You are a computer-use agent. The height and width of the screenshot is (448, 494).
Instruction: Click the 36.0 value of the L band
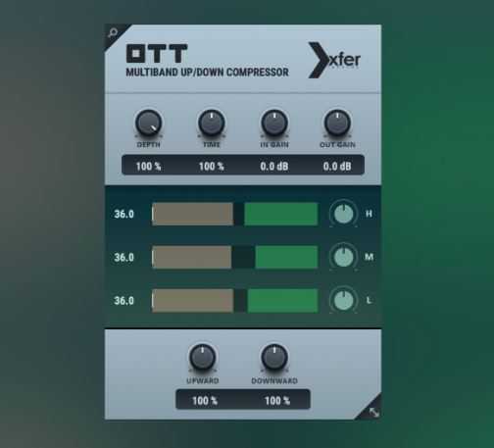(x=123, y=300)
